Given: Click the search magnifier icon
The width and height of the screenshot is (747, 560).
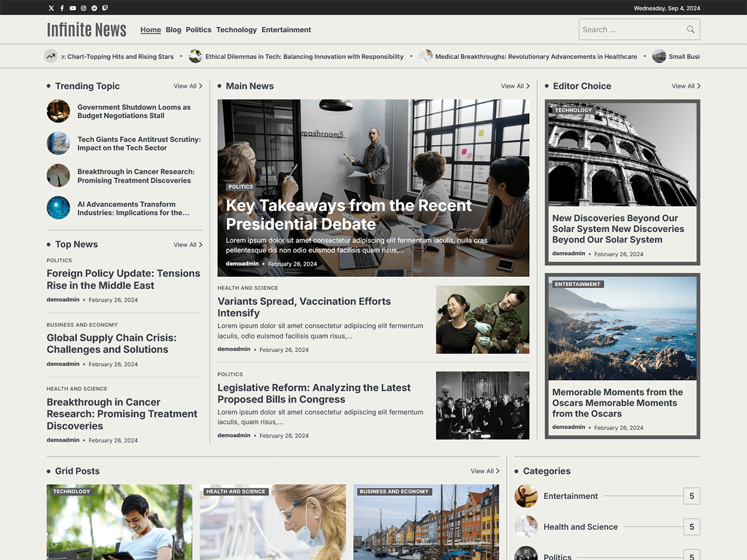Looking at the screenshot, I should tap(690, 29).
